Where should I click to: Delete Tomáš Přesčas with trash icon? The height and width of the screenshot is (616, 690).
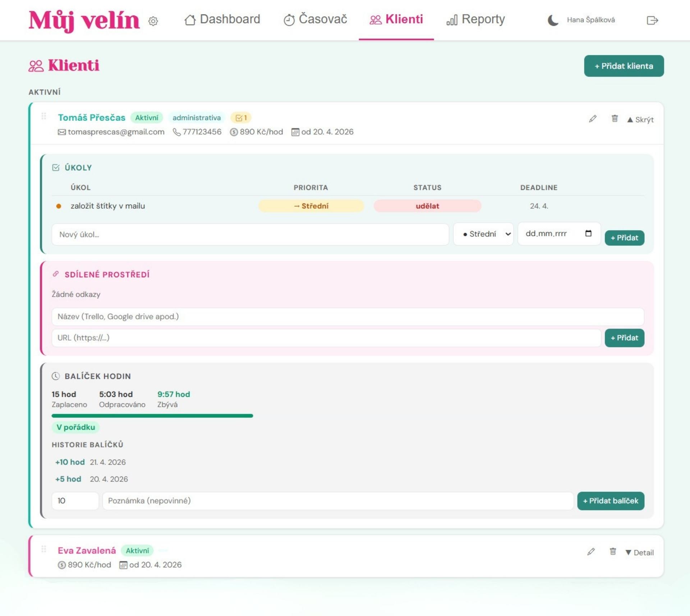(x=615, y=119)
